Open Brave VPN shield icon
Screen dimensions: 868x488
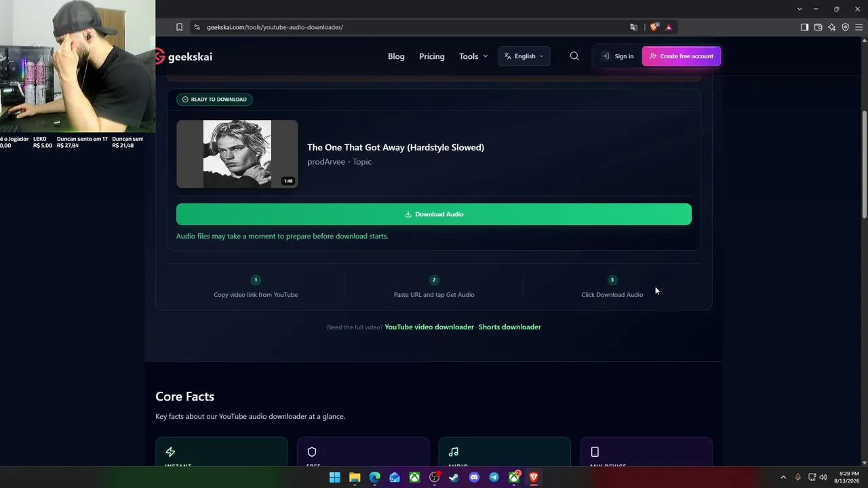tap(845, 27)
